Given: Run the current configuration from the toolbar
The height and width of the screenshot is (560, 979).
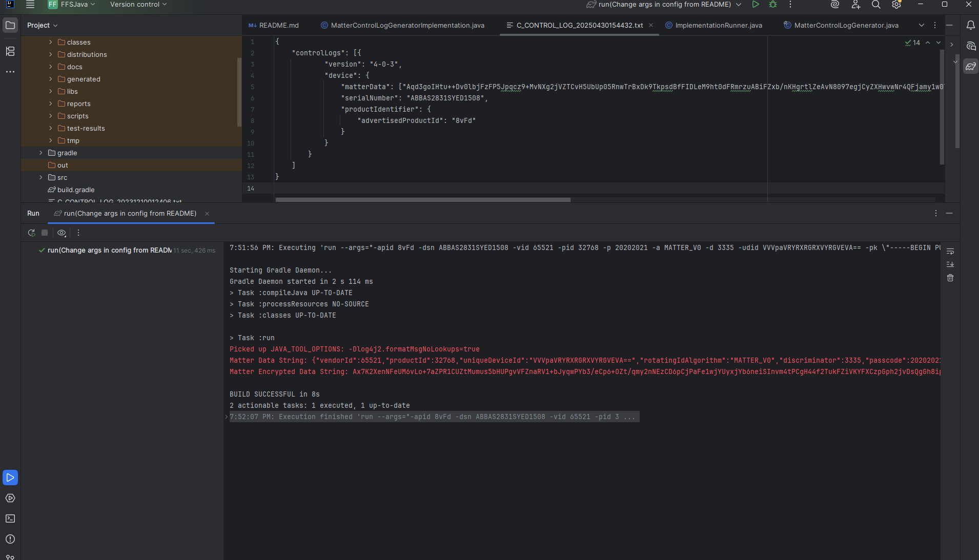Looking at the screenshot, I should [755, 4].
